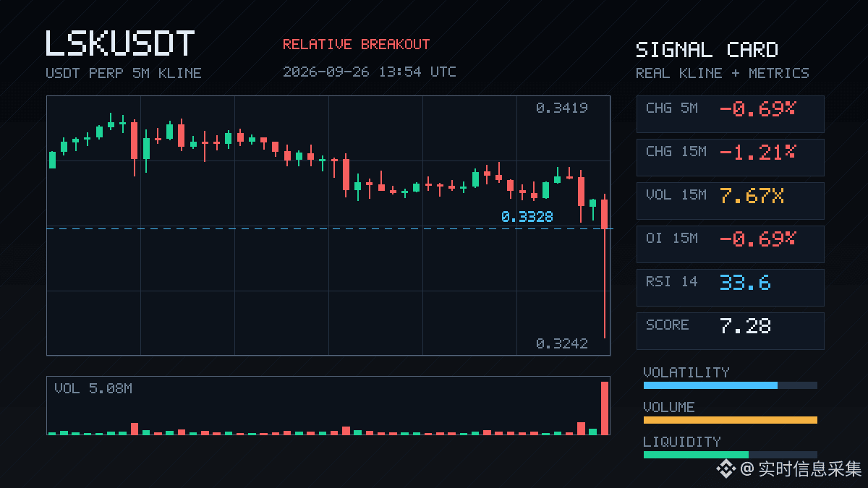Click the Binance logo icon in watermark

[x=726, y=469]
